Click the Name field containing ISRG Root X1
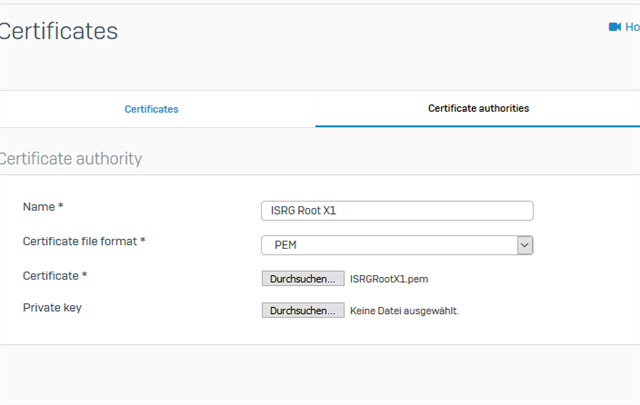The image size is (640, 405). 397,211
